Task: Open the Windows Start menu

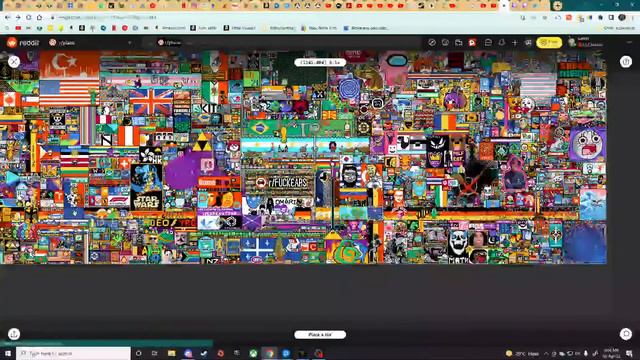Action: click(x=8, y=353)
